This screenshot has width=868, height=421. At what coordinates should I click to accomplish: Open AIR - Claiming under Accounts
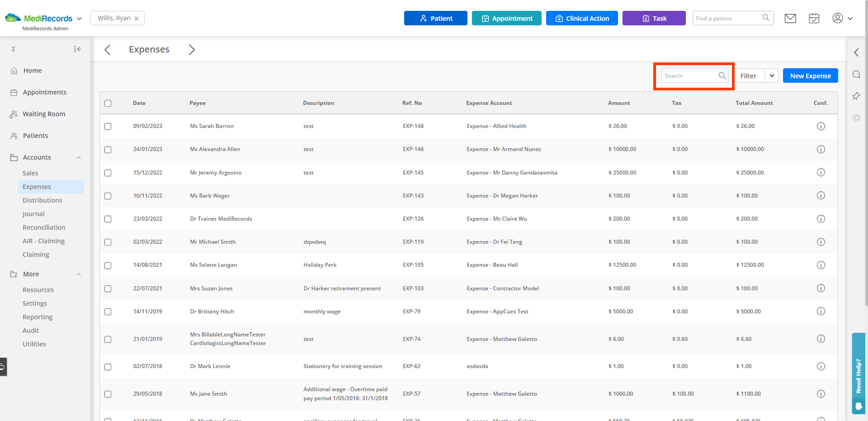[43, 241]
